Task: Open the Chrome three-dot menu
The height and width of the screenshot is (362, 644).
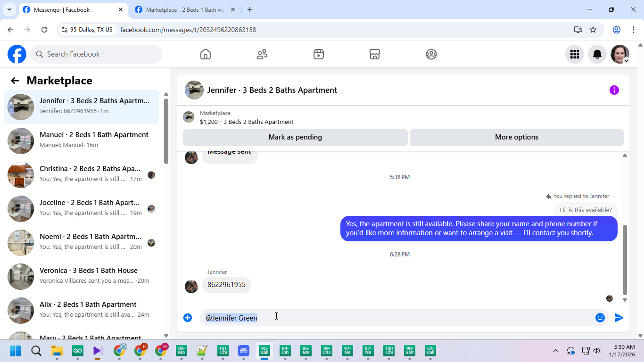Action: 634,30
